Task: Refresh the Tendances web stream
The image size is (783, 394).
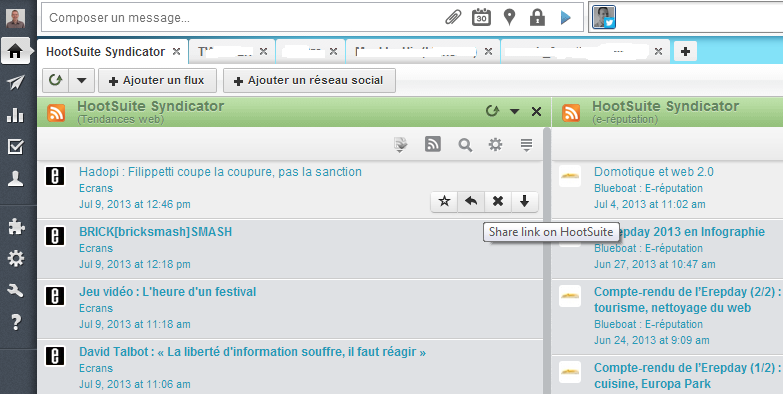Action: point(492,111)
